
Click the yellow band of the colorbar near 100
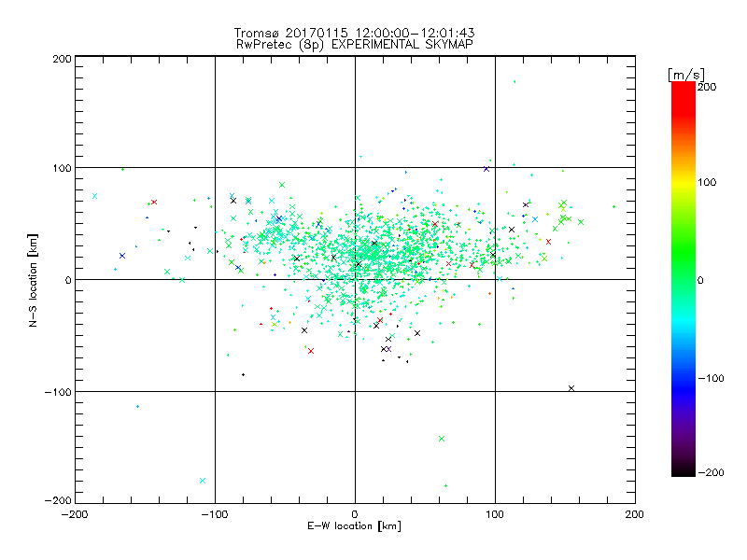684,182
